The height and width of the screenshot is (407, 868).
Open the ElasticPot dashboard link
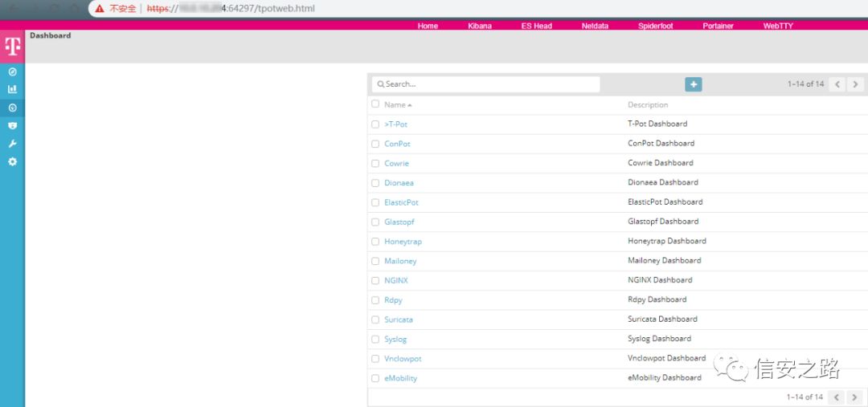tap(401, 202)
